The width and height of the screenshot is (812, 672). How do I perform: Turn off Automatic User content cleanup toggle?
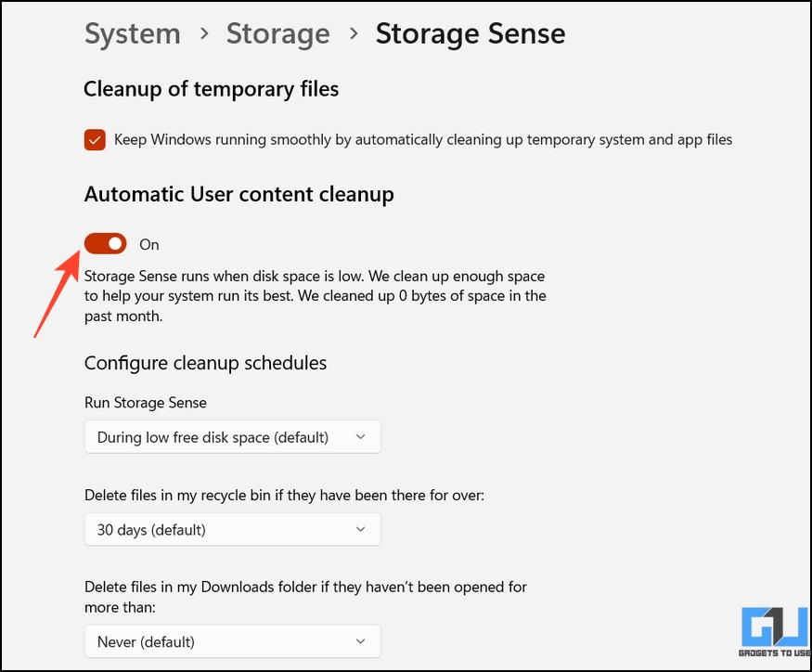tap(106, 243)
